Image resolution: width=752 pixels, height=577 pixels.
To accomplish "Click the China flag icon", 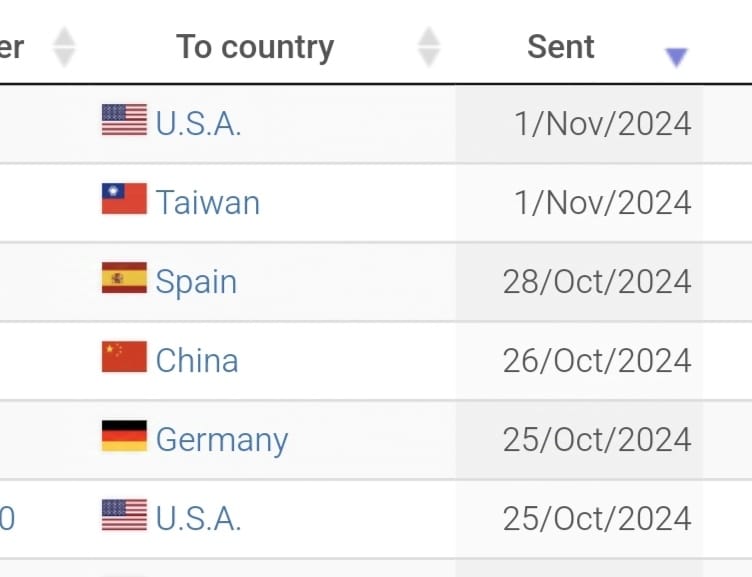I will (124, 357).
